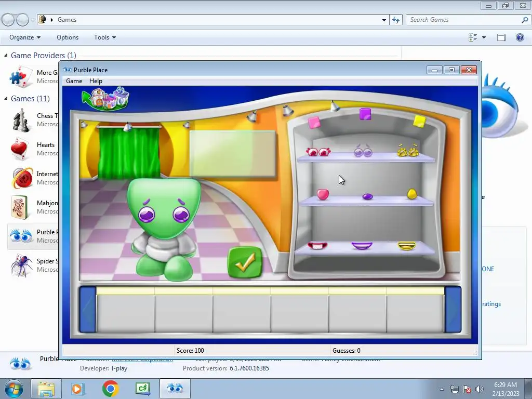Open the Help menu in Purble Place
This screenshot has height=399, width=532.
[x=96, y=81]
